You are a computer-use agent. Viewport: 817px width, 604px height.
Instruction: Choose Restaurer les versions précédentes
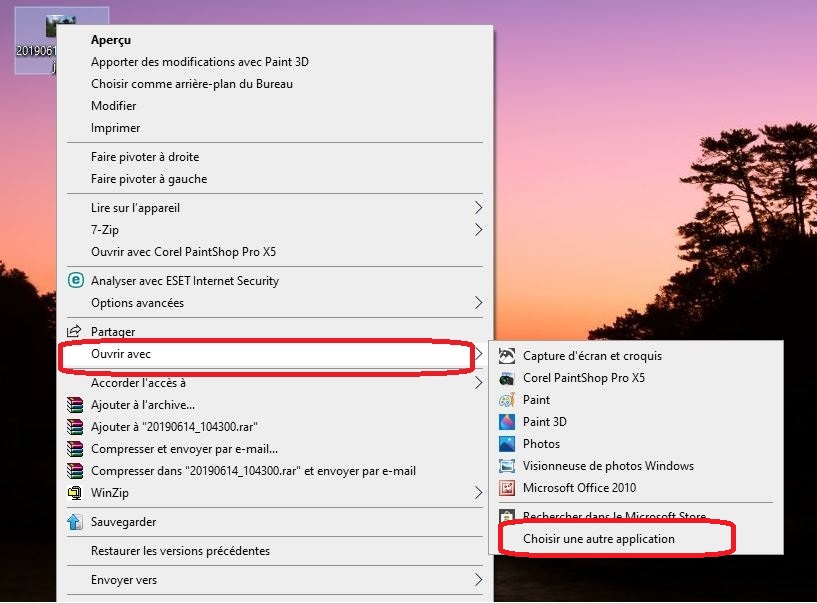pos(275,551)
